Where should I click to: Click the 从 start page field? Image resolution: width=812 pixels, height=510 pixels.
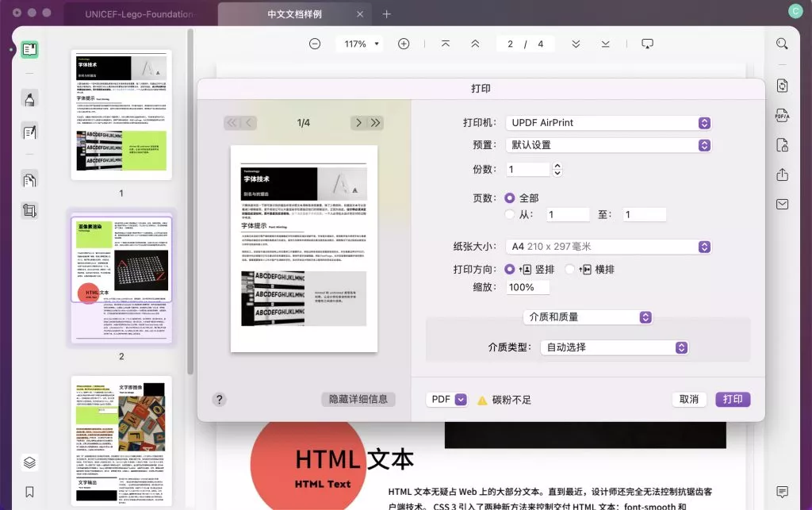tap(568, 214)
